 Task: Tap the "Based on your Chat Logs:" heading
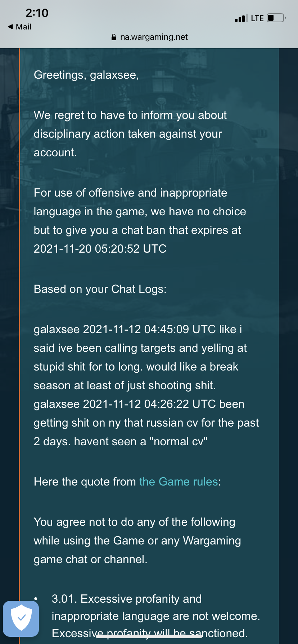(100, 289)
